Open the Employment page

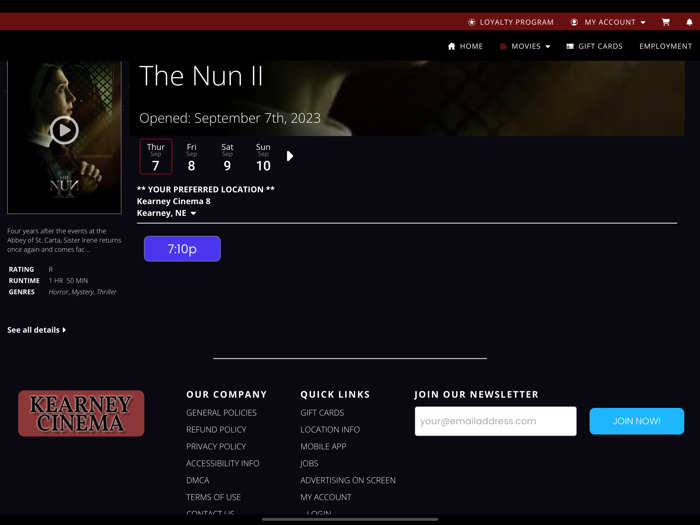point(665,46)
